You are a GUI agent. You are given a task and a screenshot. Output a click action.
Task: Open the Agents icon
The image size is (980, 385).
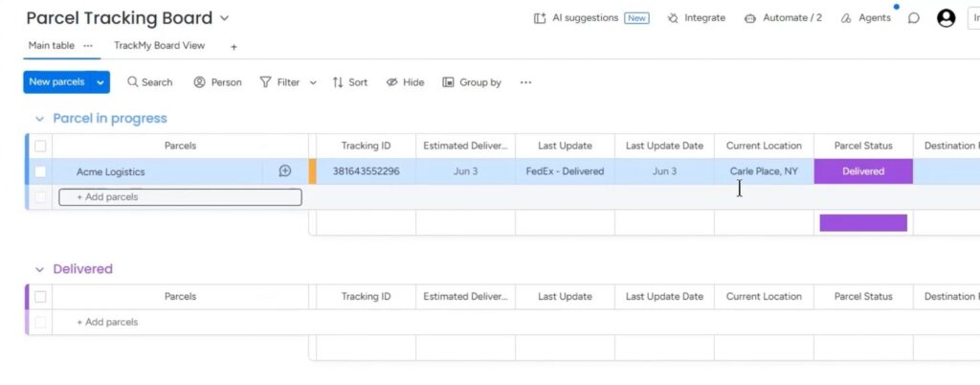pyautogui.click(x=846, y=18)
